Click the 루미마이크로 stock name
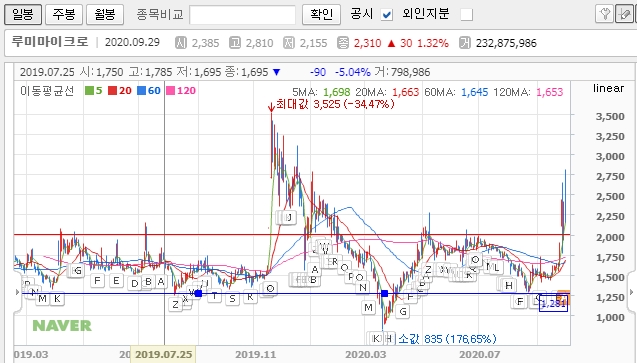Screen dimensions: 637x363 pos(50,42)
